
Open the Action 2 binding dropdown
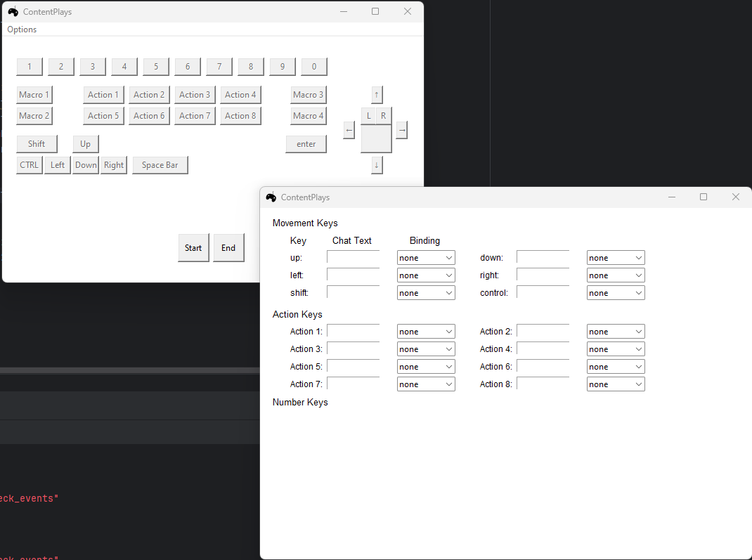[616, 332]
